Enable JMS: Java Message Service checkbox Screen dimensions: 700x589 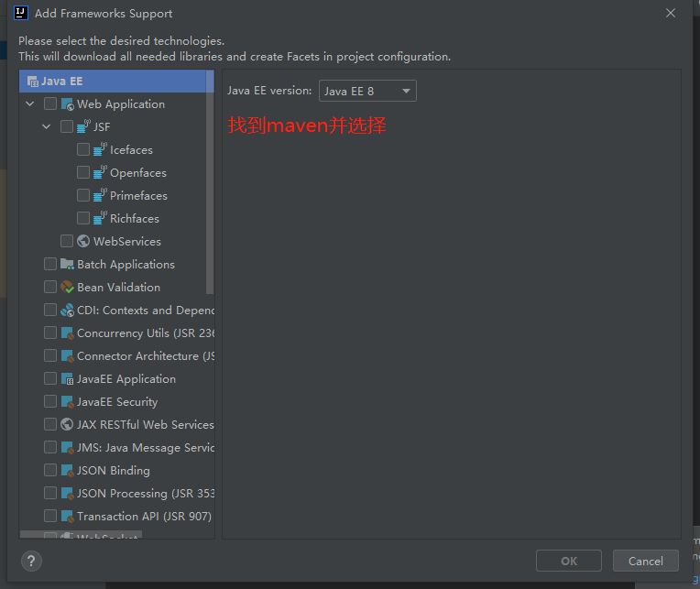point(50,447)
